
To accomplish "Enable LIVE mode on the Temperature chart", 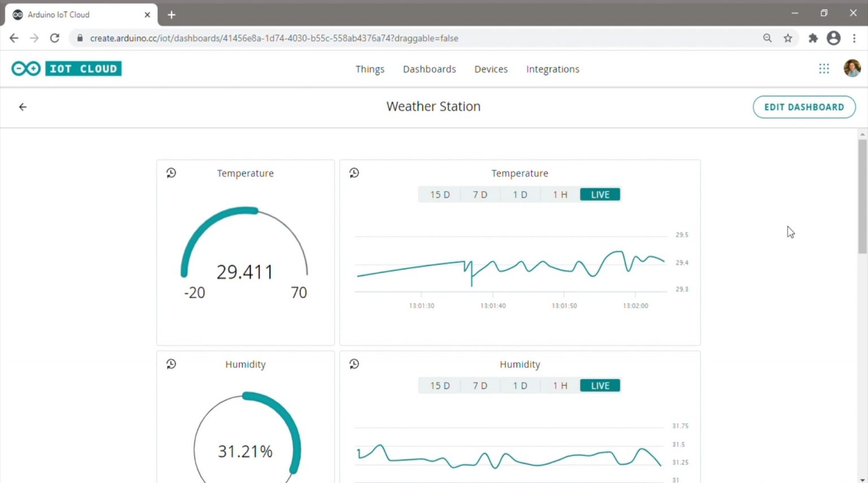I will pos(600,194).
